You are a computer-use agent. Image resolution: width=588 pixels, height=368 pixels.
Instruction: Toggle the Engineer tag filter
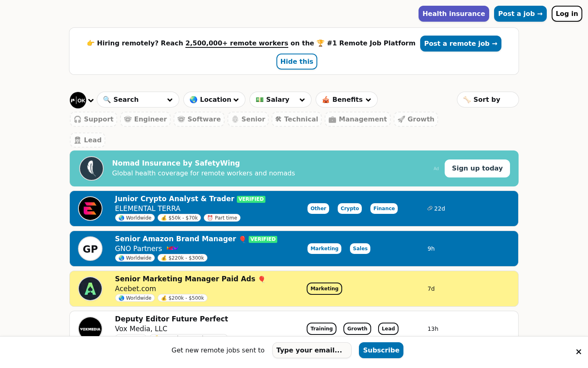point(145,119)
